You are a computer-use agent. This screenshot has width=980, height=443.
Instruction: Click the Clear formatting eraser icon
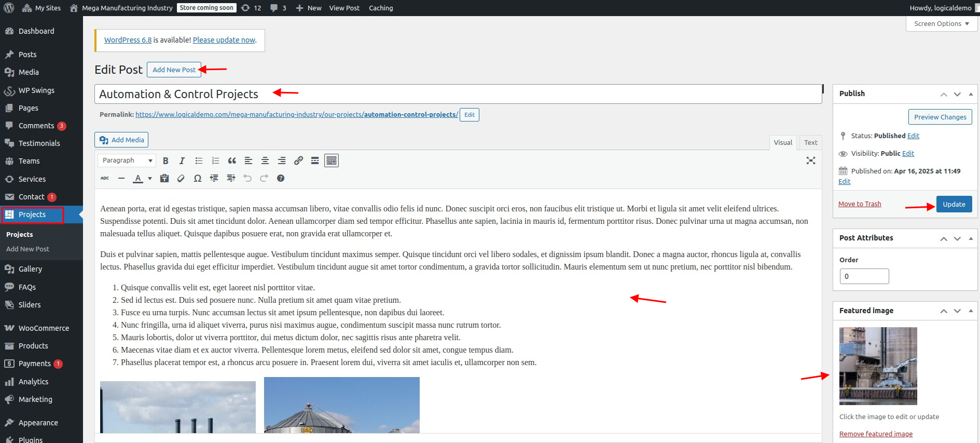[181, 179]
